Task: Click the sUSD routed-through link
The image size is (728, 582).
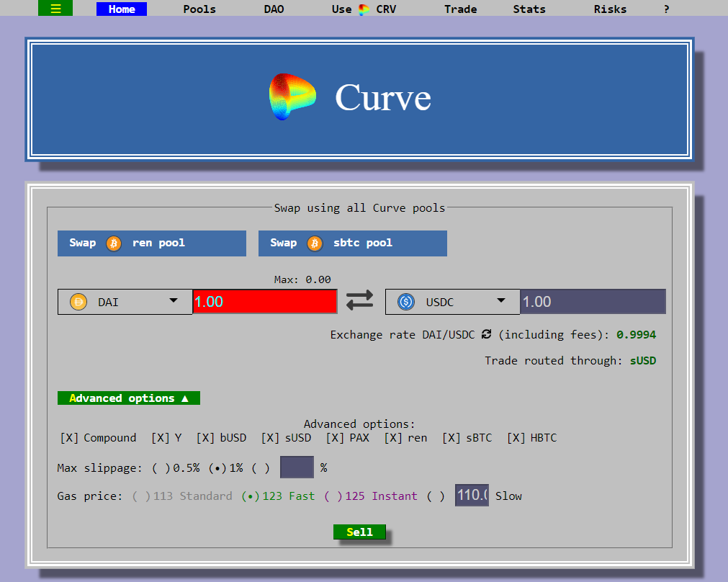Action: point(642,360)
